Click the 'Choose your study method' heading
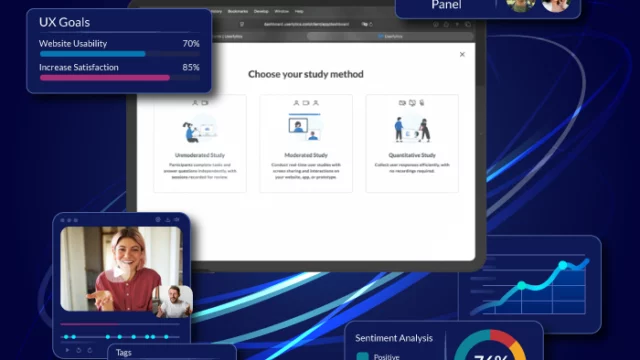 coord(306,74)
